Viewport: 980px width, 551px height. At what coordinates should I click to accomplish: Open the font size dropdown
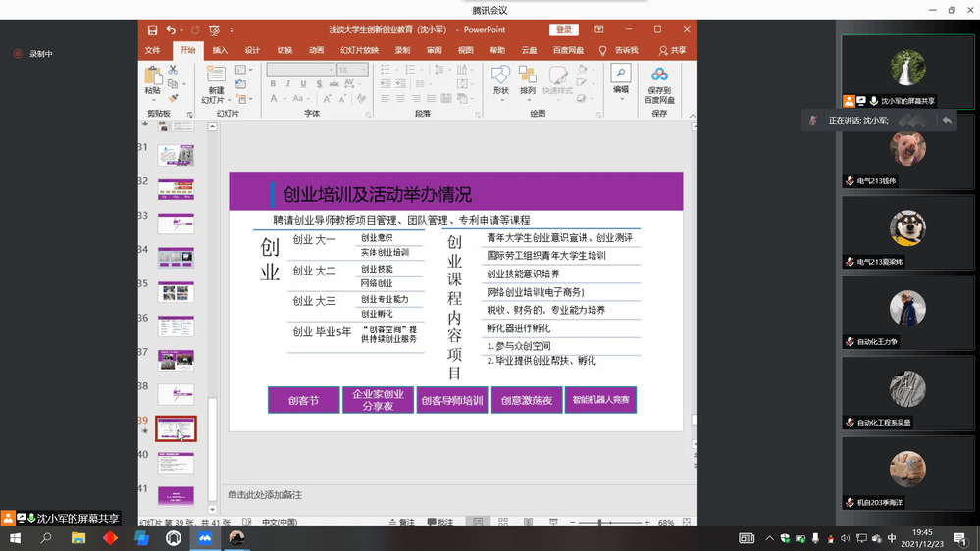(364, 70)
